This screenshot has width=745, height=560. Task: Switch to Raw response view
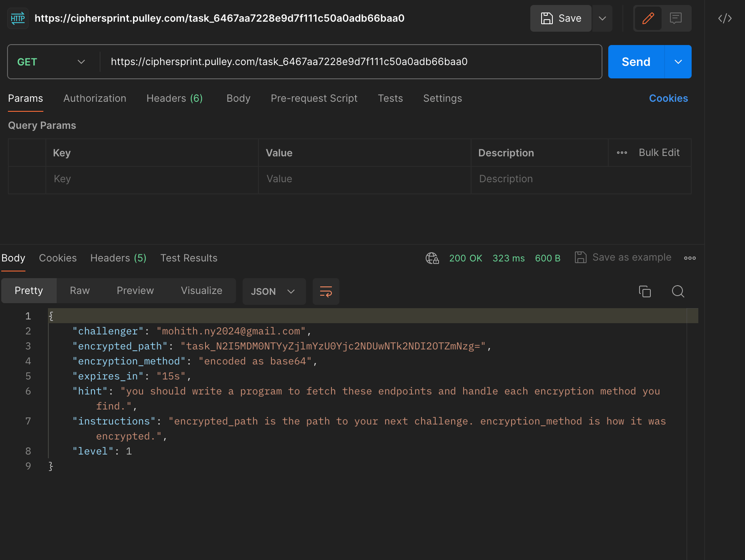click(80, 291)
